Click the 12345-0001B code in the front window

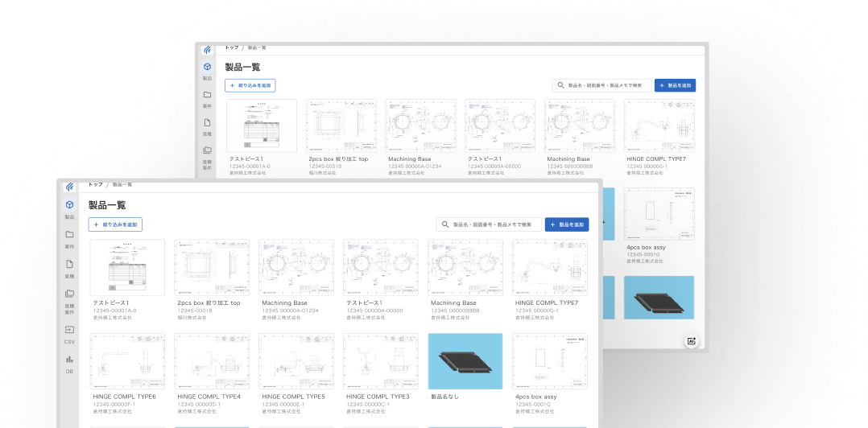coord(195,311)
